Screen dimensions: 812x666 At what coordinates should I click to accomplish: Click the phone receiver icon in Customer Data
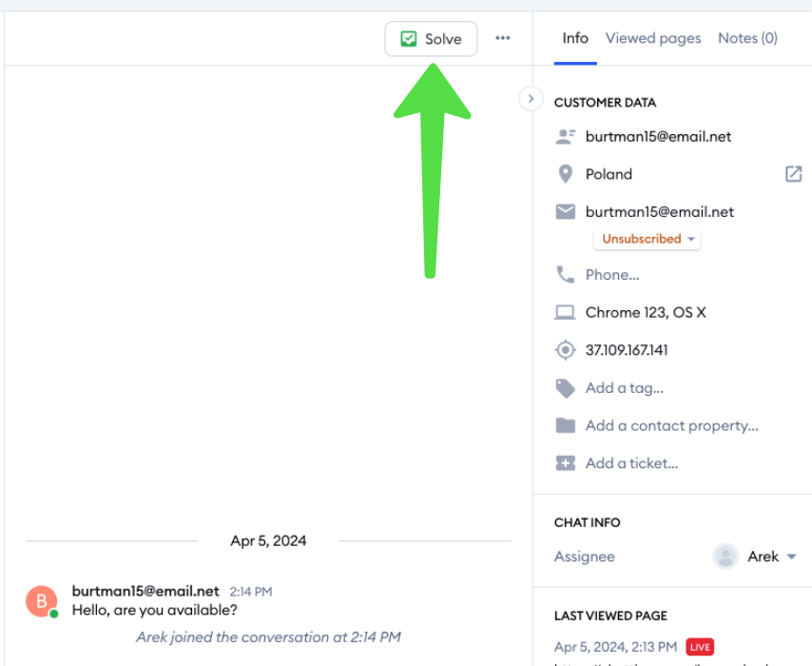click(566, 274)
